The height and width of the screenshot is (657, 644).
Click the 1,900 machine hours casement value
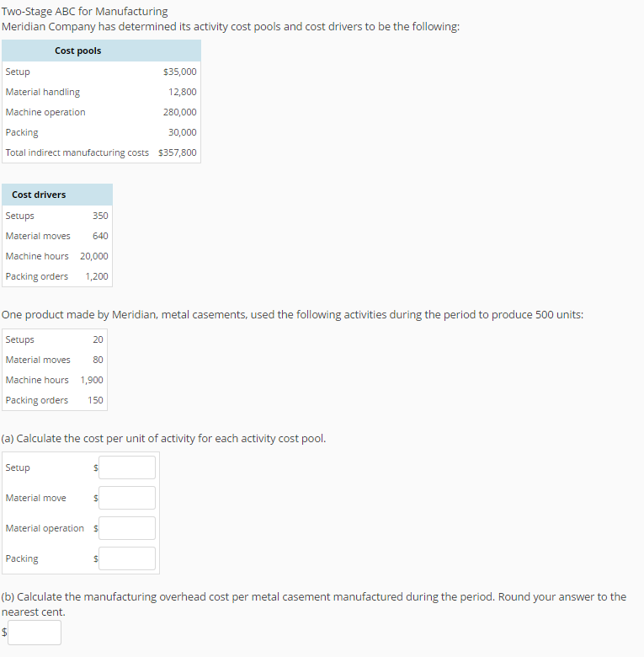tap(92, 380)
